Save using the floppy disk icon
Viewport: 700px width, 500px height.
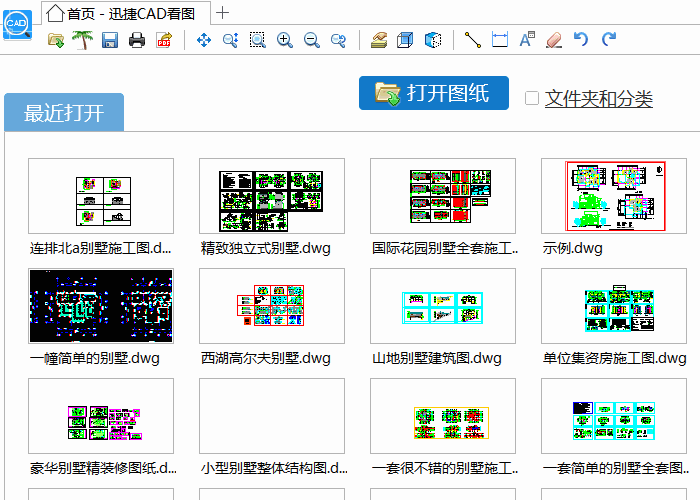tap(110, 40)
